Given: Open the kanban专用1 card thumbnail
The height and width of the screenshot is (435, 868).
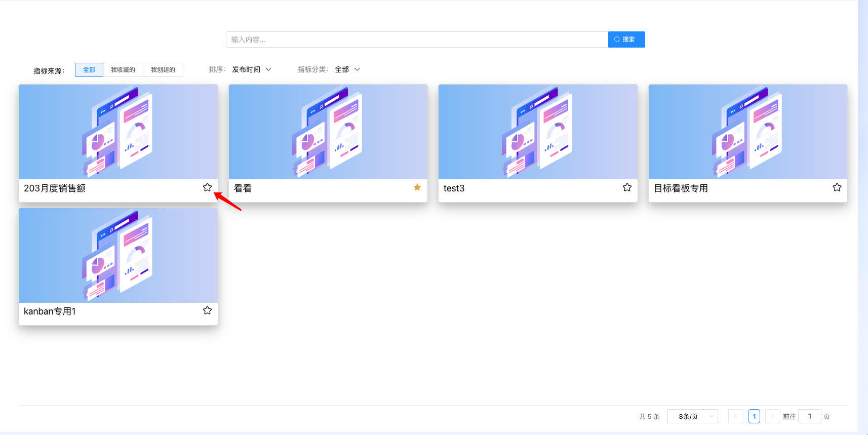Looking at the screenshot, I should [118, 255].
